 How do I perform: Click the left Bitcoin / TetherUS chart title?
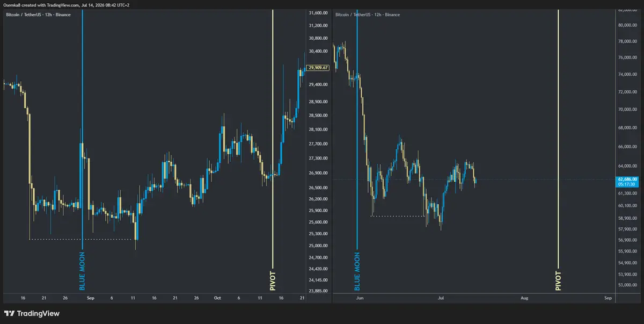38,15
